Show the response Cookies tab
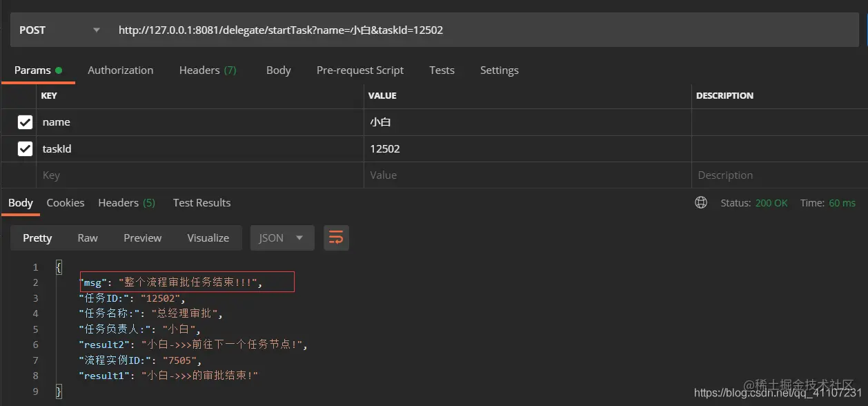This screenshot has width=868, height=406. (66, 202)
